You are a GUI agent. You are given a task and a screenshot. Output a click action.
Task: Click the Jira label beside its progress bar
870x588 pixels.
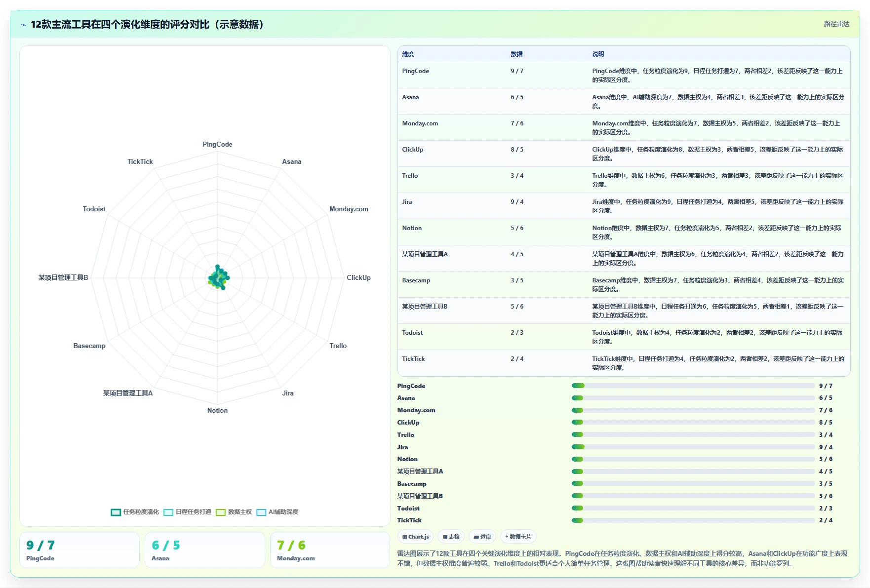click(402, 447)
